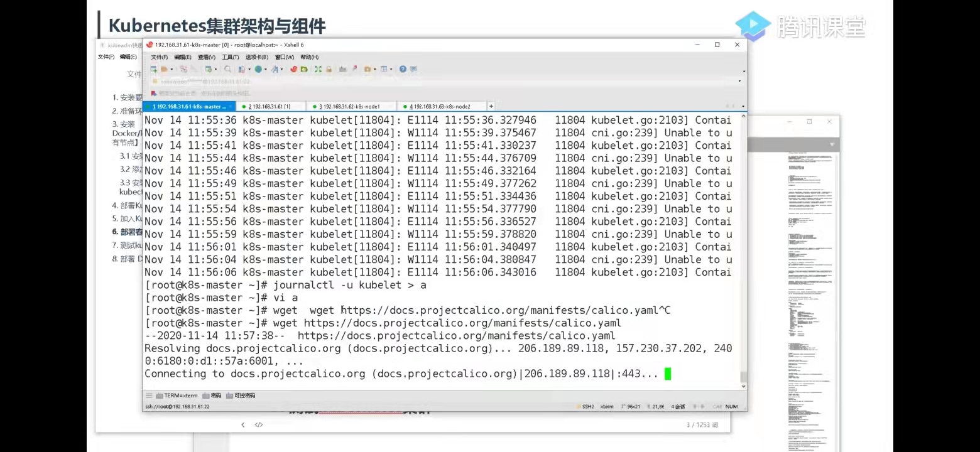Image resolution: width=980 pixels, height=452 pixels.
Task: Click the 可控密码 quick command button
Action: click(240, 395)
